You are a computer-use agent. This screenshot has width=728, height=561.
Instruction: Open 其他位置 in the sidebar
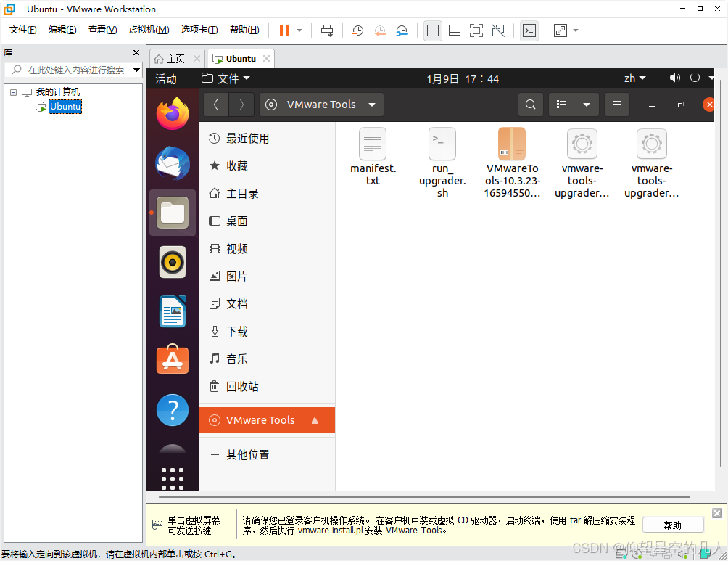pyautogui.click(x=267, y=455)
